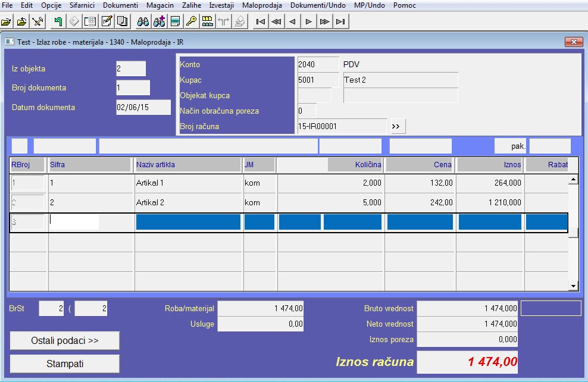Click the Sifra column header
Viewport: 588px width, 382px height.
[x=90, y=165]
